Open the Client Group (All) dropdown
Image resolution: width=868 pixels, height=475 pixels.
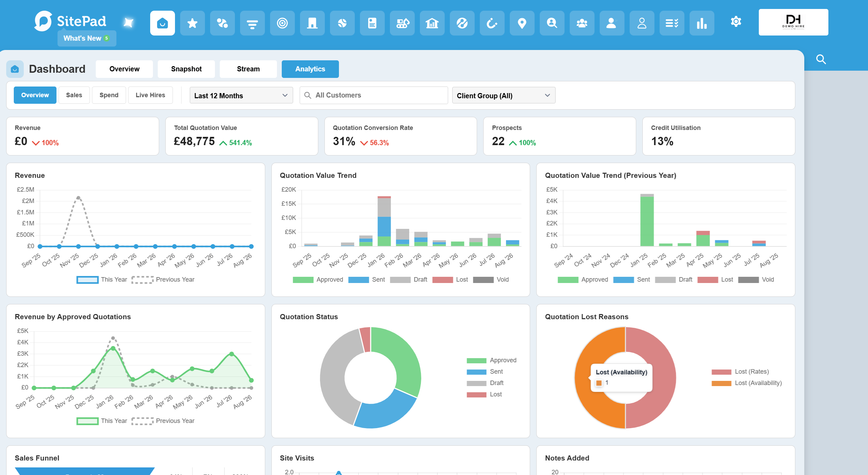coord(504,95)
